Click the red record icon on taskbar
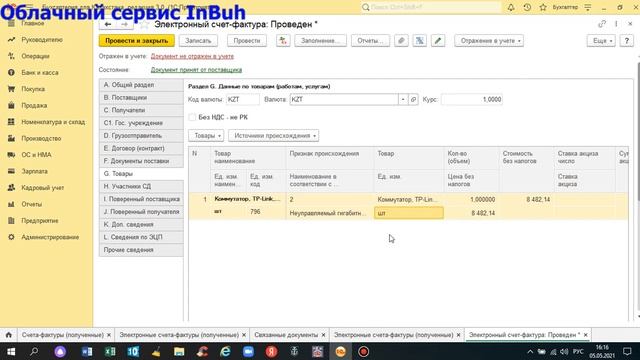Screen dimensions: 640x360 coord(363,351)
